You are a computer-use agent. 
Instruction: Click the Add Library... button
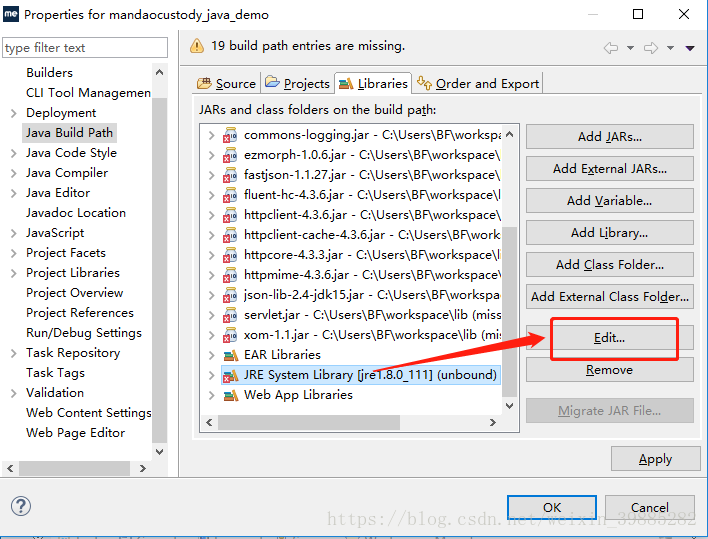click(x=610, y=232)
